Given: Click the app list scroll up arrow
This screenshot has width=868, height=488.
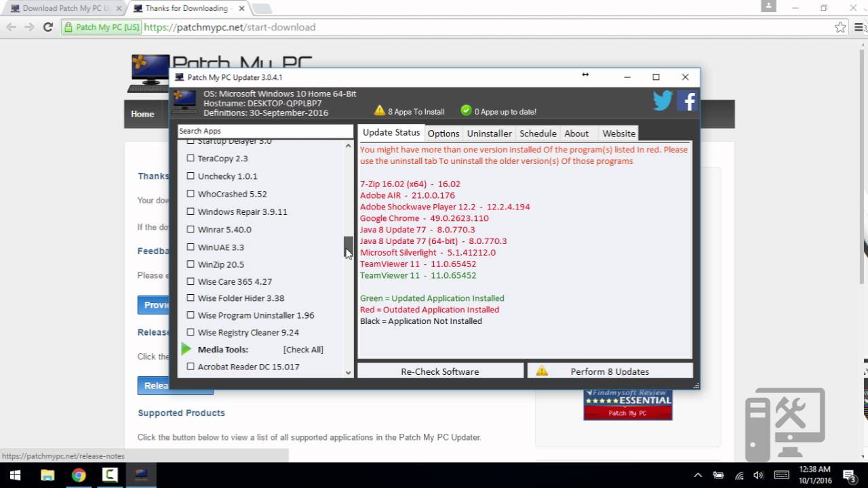Looking at the screenshot, I should click(x=349, y=146).
